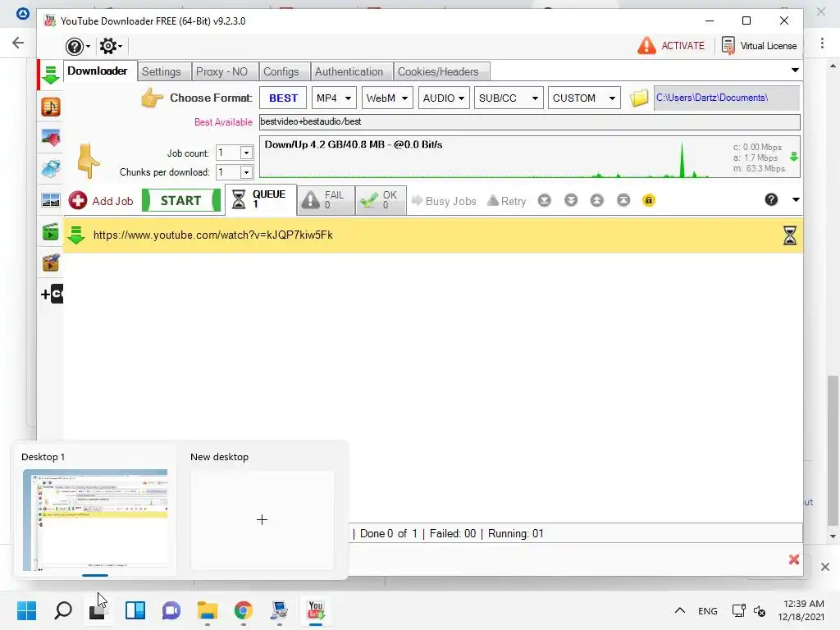Click the New desktop plus tile
This screenshot has height=630, width=840.
[x=262, y=520]
